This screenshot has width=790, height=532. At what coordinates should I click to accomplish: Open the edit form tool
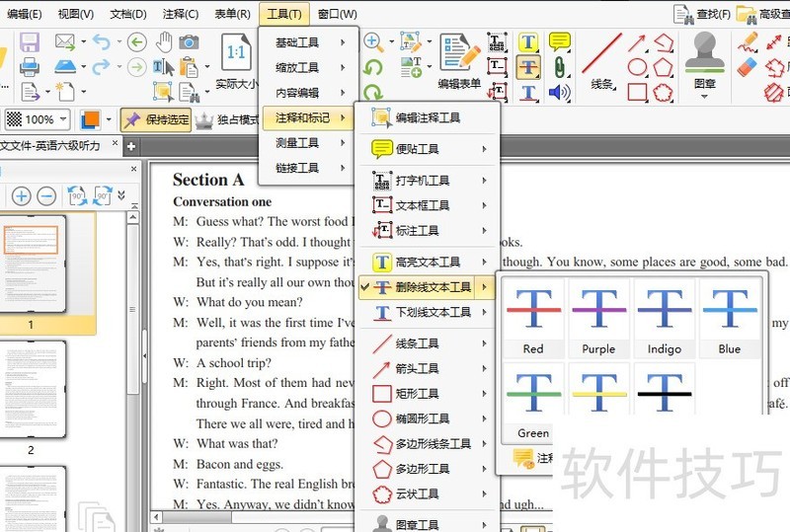pos(459,61)
